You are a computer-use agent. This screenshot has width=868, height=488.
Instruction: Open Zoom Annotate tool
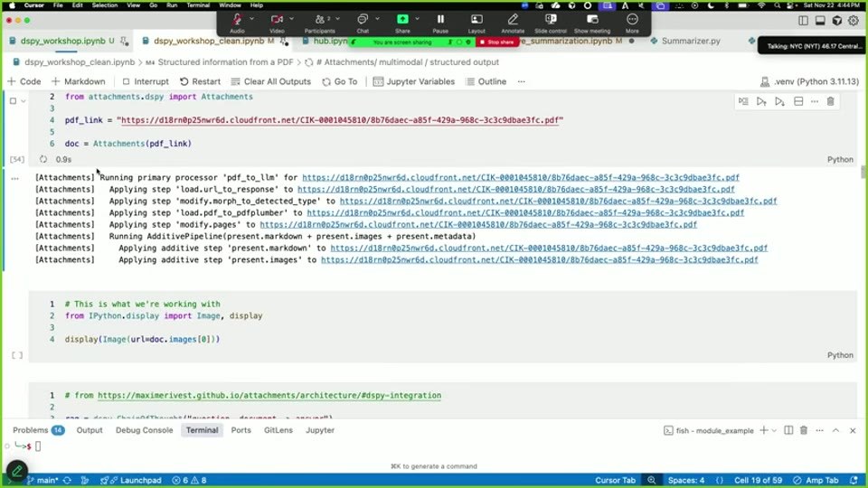(x=513, y=22)
